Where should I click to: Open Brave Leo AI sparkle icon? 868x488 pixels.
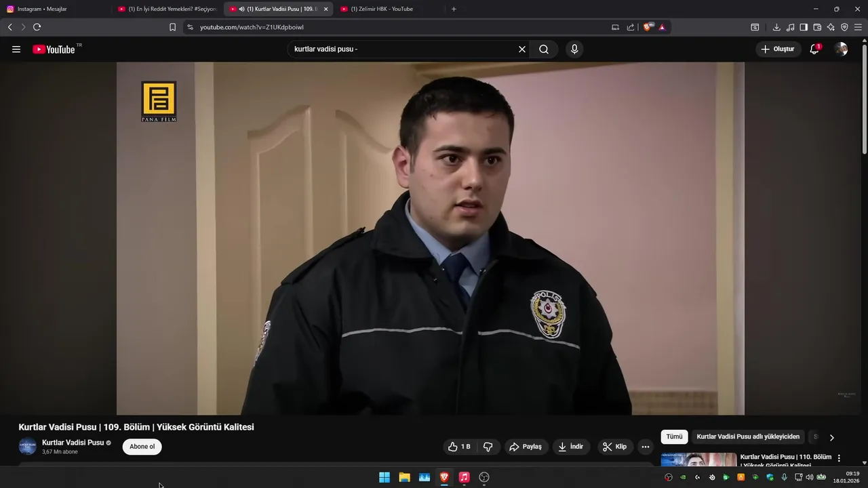831,27
